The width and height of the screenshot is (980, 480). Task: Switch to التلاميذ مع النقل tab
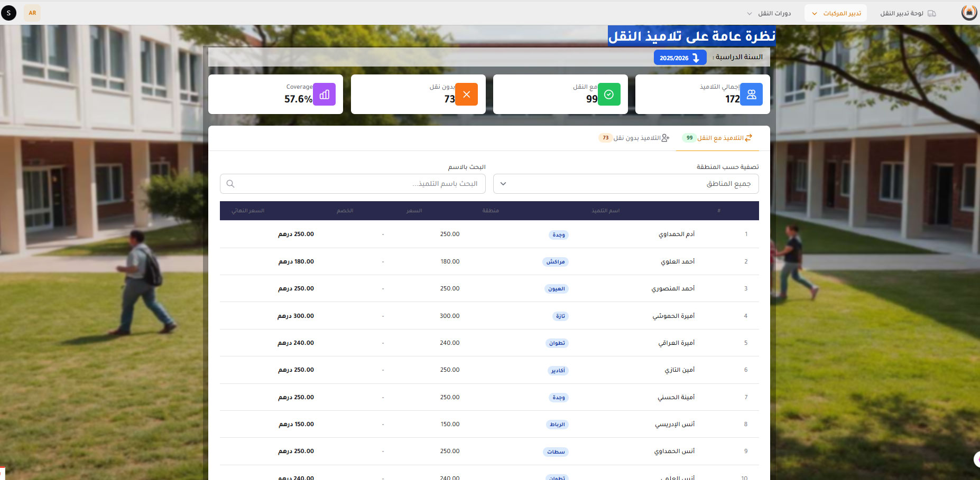click(x=717, y=138)
